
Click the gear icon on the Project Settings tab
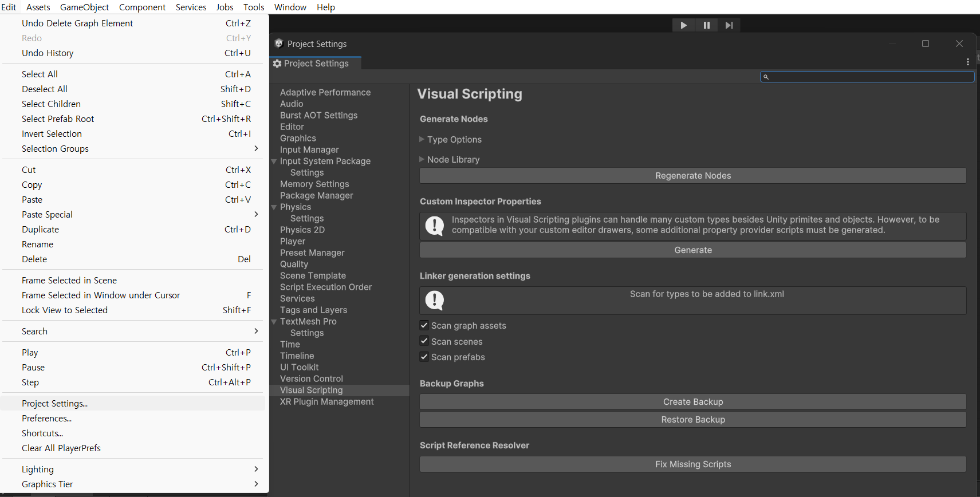pos(277,64)
